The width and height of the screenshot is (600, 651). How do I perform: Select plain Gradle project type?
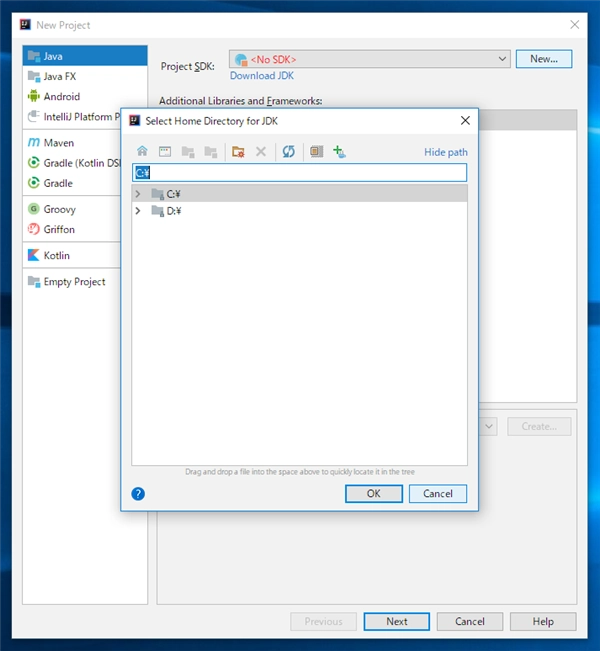click(72, 183)
